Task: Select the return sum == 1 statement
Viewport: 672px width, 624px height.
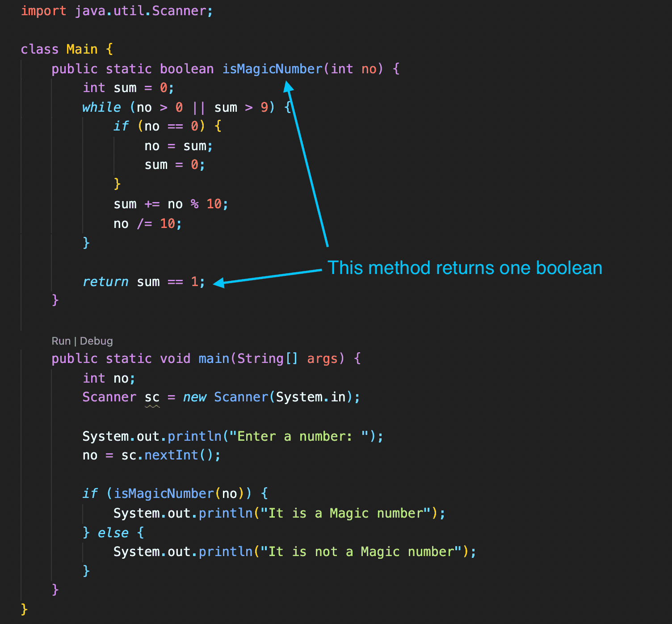Action: tap(143, 282)
